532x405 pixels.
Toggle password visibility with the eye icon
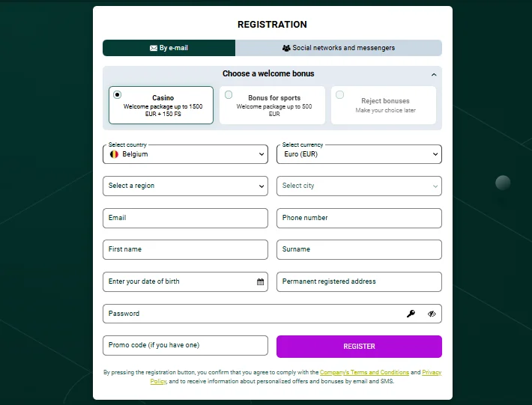pos(432,314)
